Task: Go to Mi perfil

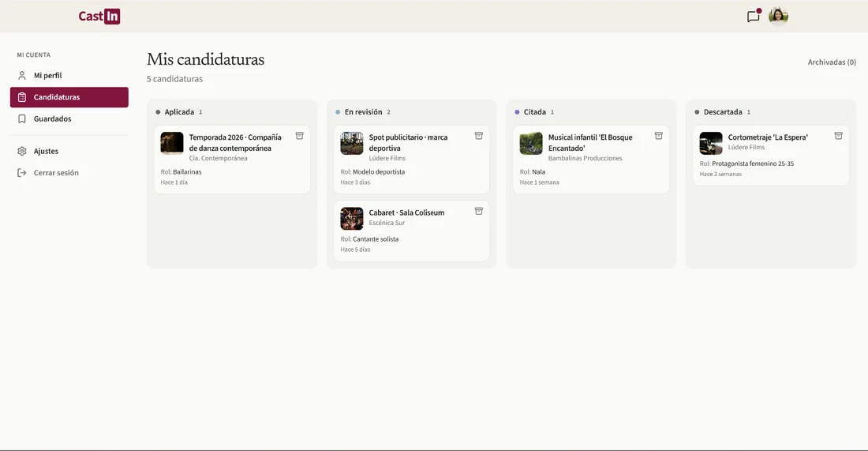Action: [69, 75]
